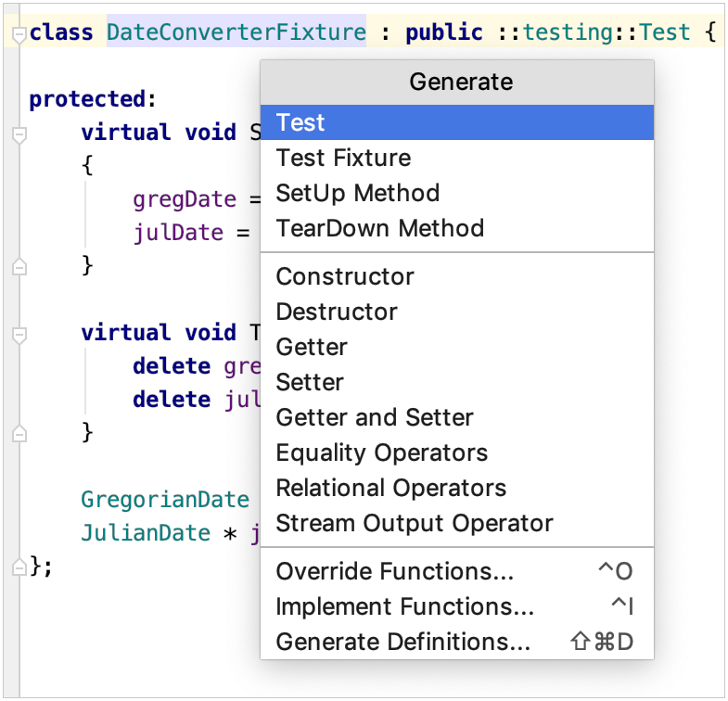Screen dimensions: 728x701
Task: Click the DateConverterFixture class name
Action: pos(236,32)
